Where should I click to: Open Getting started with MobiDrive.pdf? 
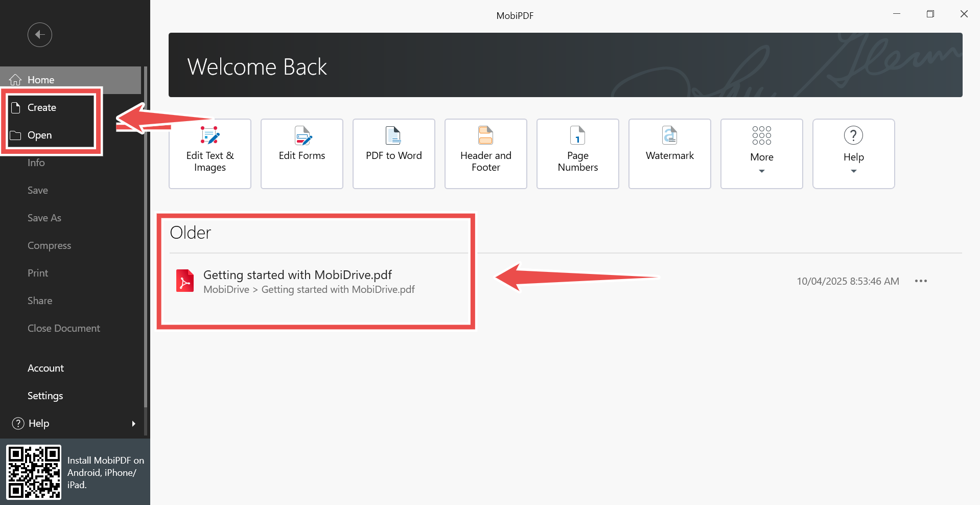point(297,275)
